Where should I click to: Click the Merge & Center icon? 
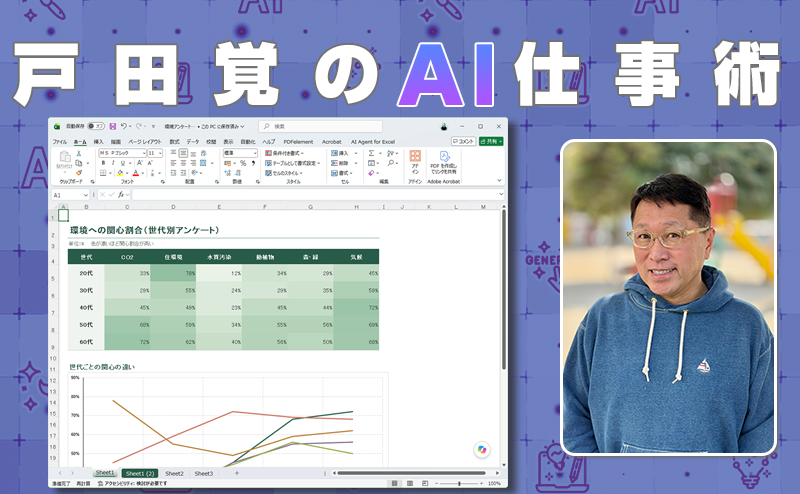pos(204,163)
